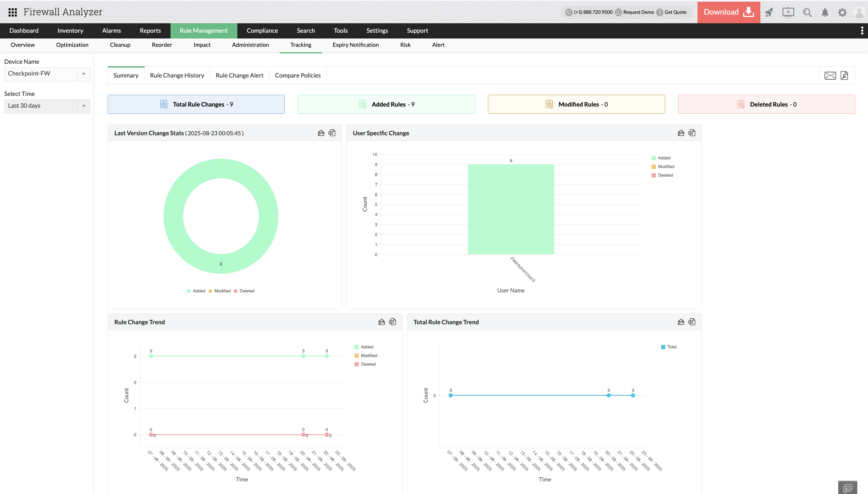Open the Settings gear icon
Viewport: 868px width, 494px height.
tap(843, 12)
